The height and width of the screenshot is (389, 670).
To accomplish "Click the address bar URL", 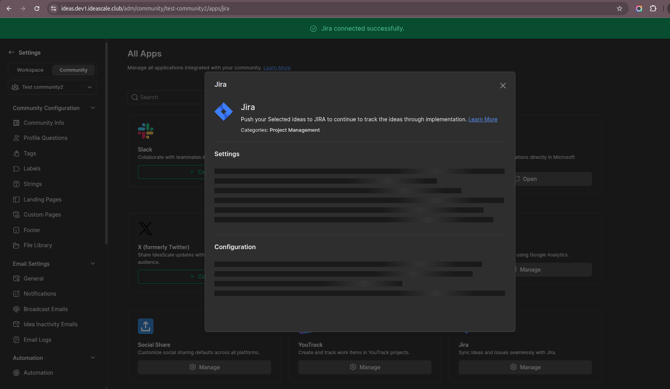I will [x=145, y=9].
